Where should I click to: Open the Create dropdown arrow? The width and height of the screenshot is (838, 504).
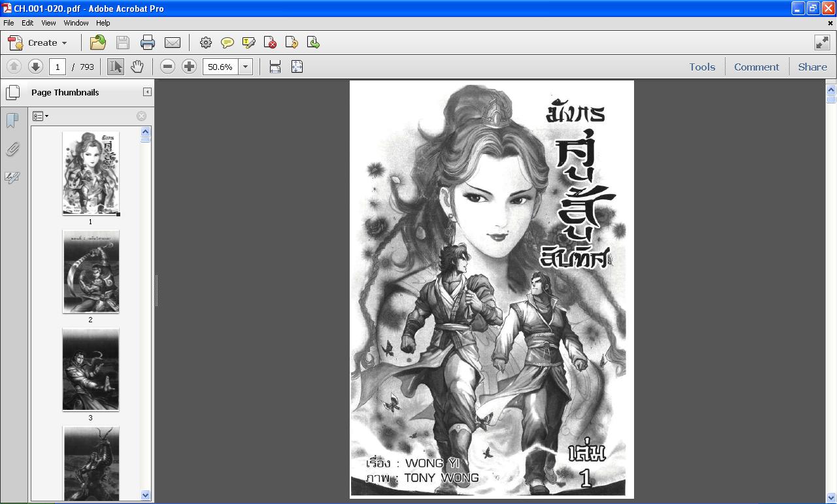[64, 43]
